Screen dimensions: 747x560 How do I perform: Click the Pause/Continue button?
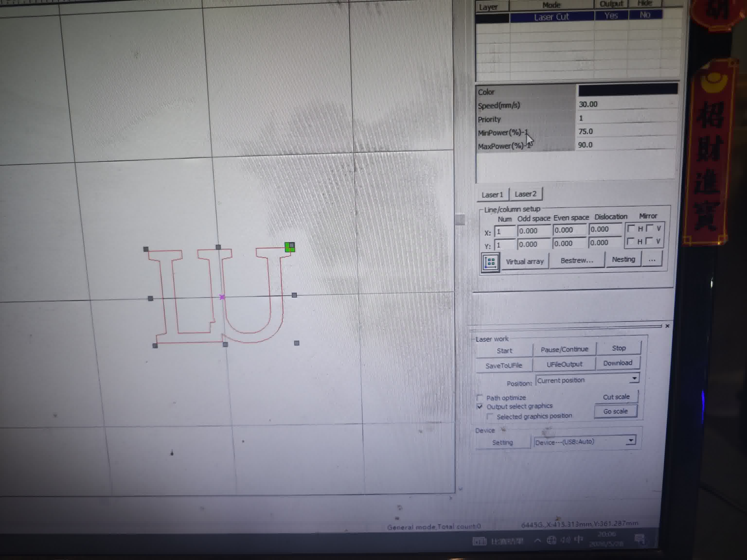click(564, 349)
